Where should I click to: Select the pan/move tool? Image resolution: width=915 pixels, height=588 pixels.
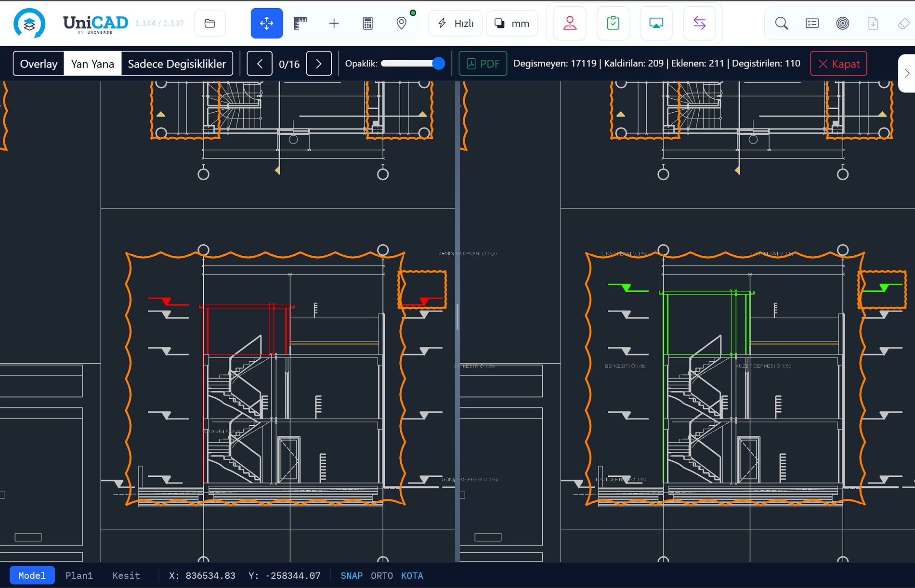click(x=266, y=23)
